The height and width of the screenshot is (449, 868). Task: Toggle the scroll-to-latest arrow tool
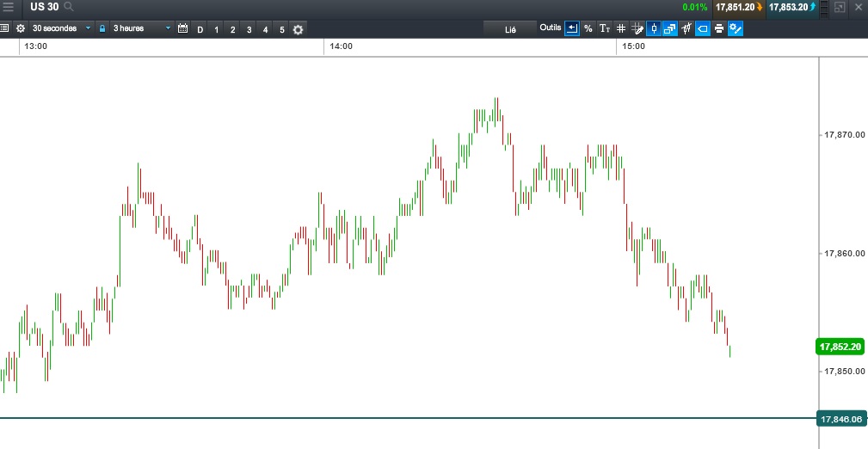tap(572, 28)
